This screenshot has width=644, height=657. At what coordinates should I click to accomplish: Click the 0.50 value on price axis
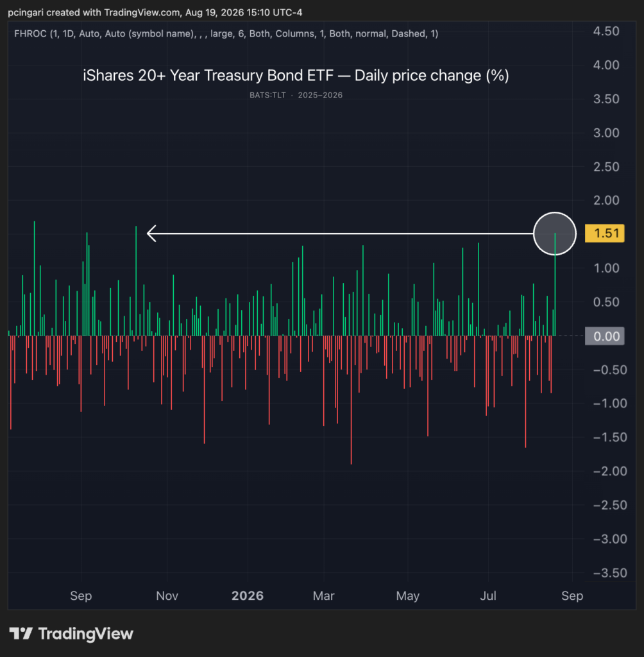tap(606, 302)
